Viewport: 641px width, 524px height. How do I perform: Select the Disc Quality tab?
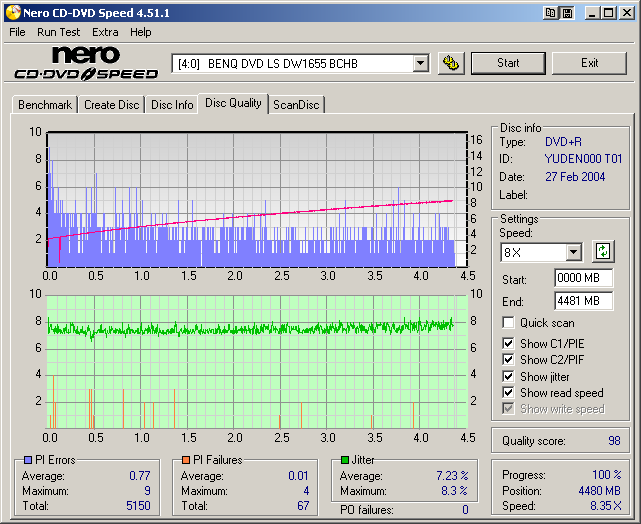(x=233, y=103)
